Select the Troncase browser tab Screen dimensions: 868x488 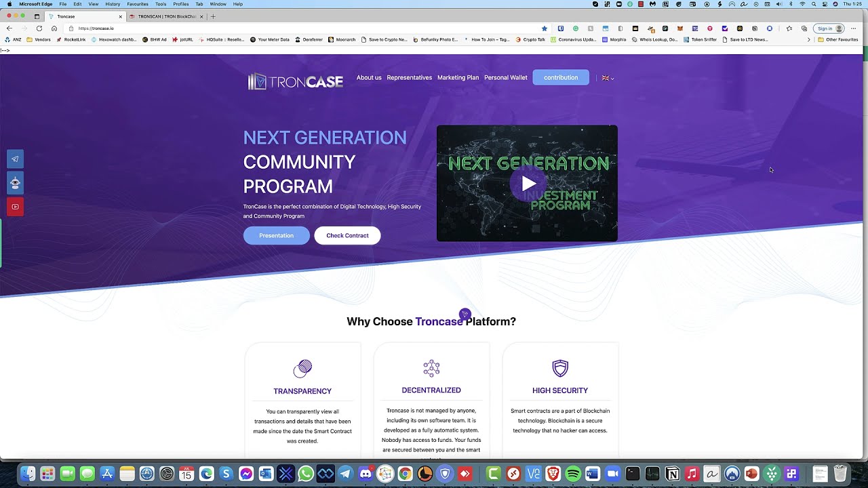coord(85,16)
